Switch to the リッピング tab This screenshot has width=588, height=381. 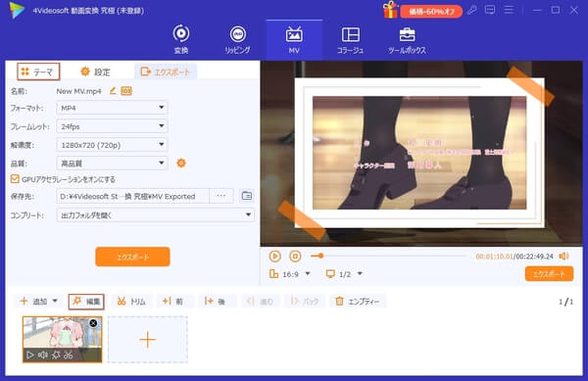point(237,39)
